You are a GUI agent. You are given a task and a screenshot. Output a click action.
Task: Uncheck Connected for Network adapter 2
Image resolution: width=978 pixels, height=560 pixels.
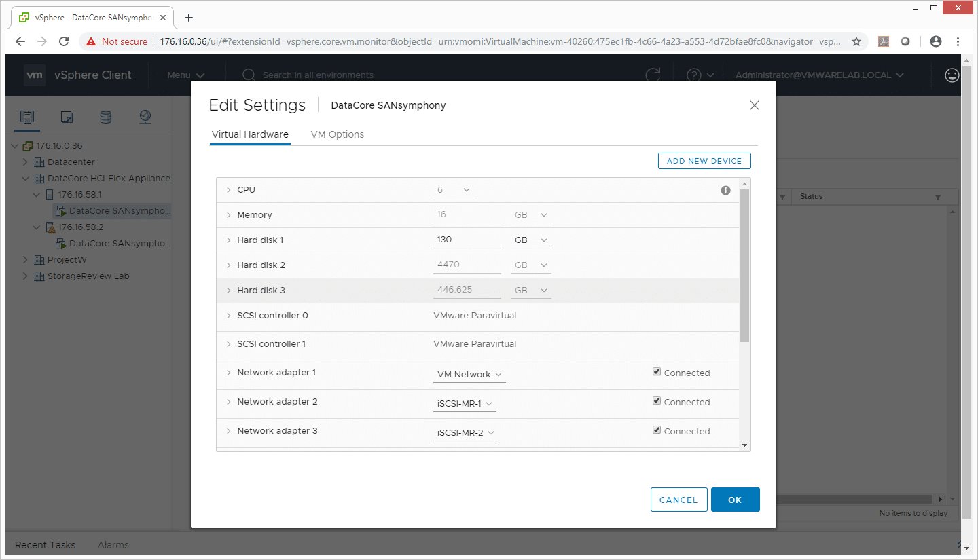[x=657, y=401]
